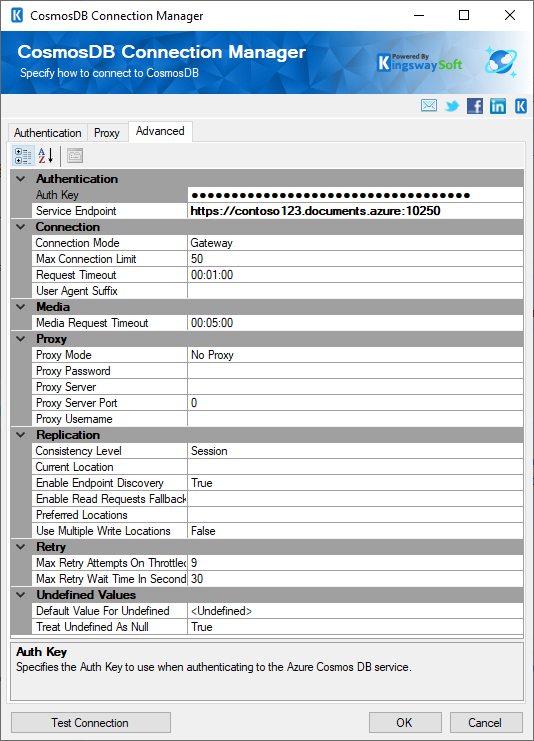Switch to the Categorized view icon

pyautogui.click(x=23, y=155)
